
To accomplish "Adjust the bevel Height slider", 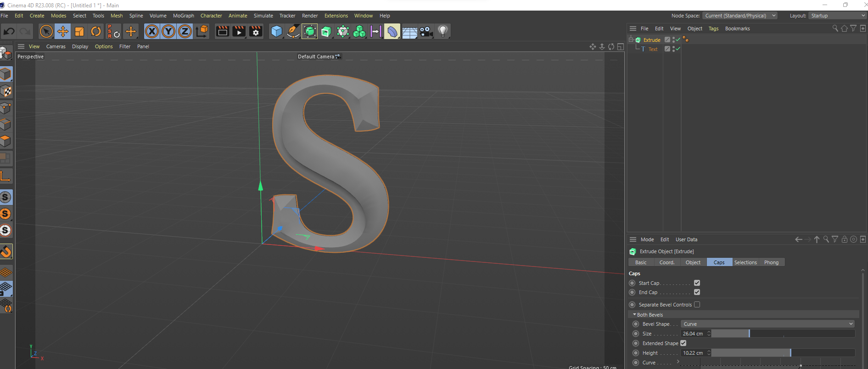I will tap(783, 353).
